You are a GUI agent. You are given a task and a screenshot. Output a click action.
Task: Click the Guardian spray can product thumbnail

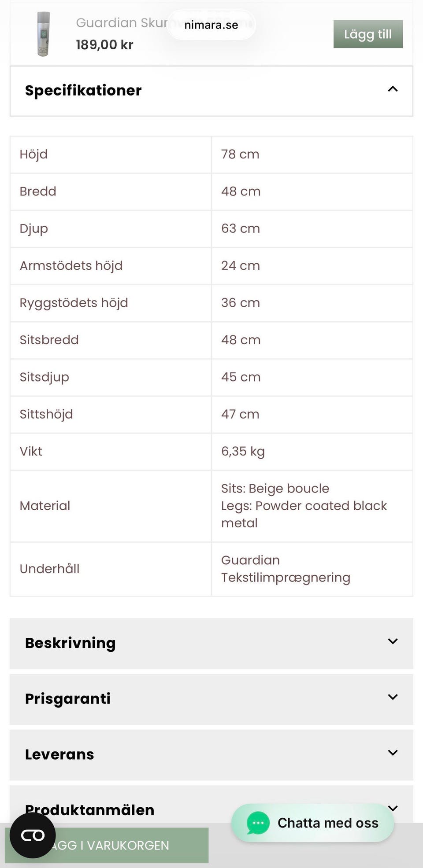43,34
